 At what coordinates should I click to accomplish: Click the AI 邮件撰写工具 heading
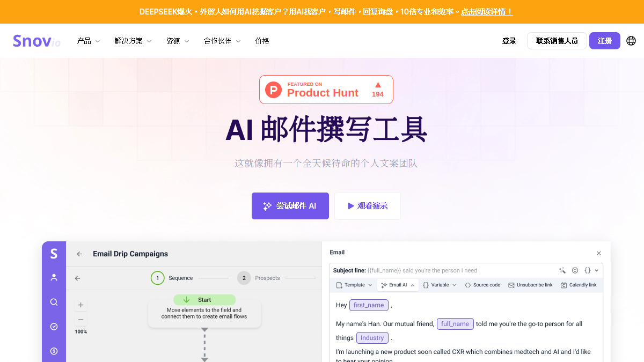pos(326,130)
